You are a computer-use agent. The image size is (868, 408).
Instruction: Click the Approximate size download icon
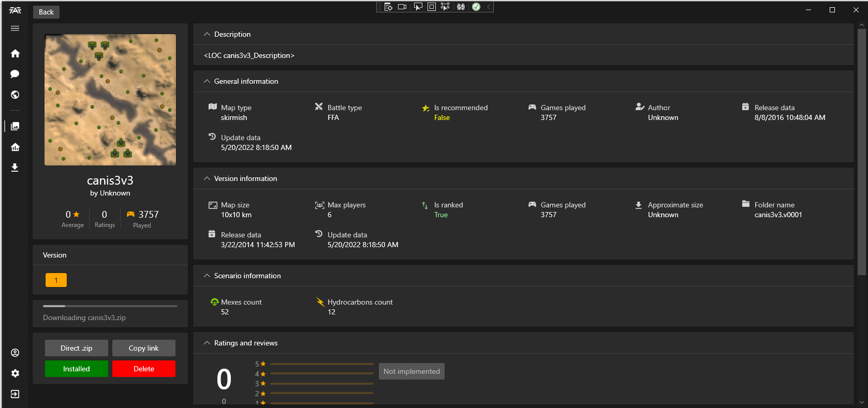[639, 205]
